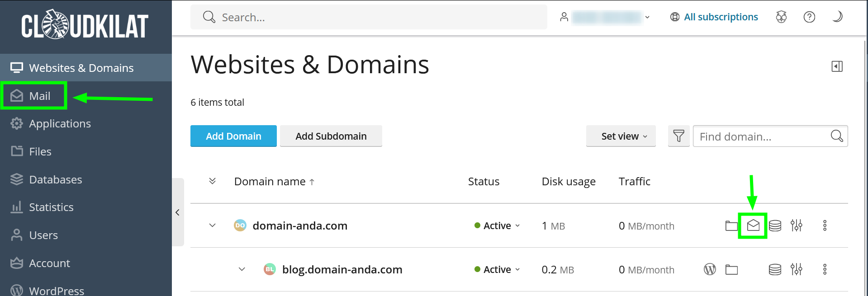
Task: Click the globe icon beside All subscriptions
Action: (675, 17)
